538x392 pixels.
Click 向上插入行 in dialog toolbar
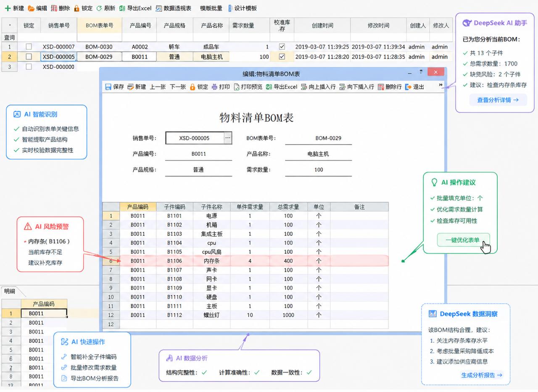pos(318,87)
